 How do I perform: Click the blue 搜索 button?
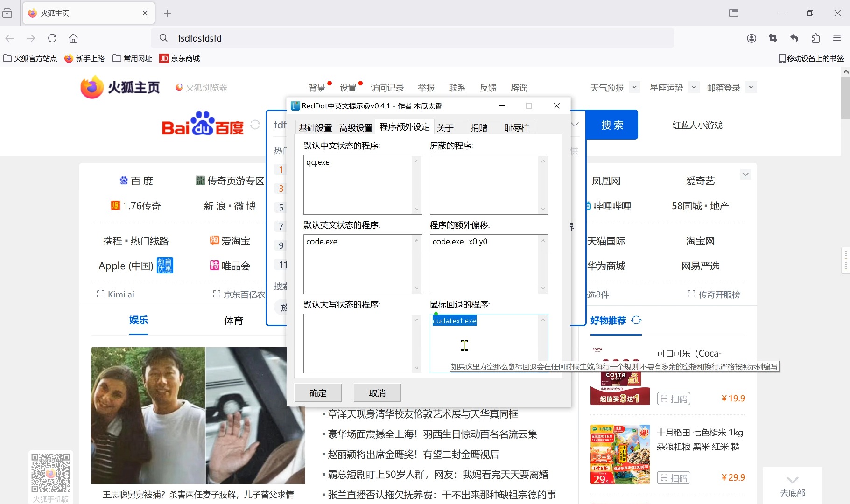(612, 125)
